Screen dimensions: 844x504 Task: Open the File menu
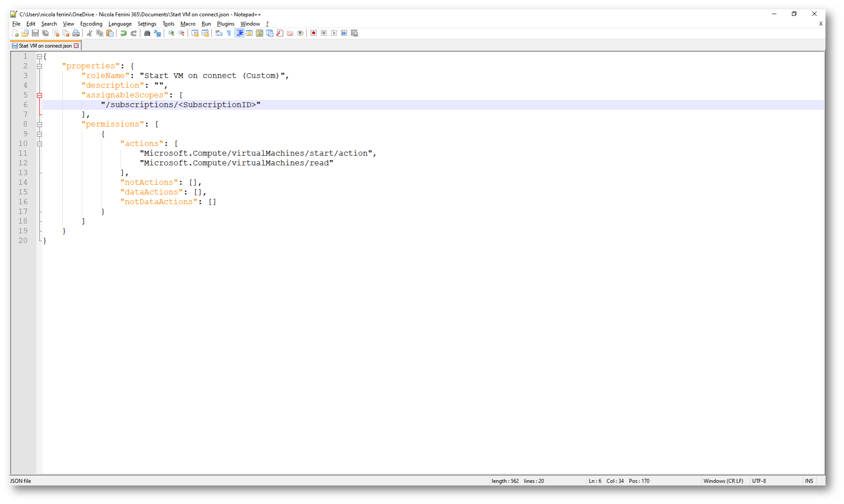(x=16, y=24)
